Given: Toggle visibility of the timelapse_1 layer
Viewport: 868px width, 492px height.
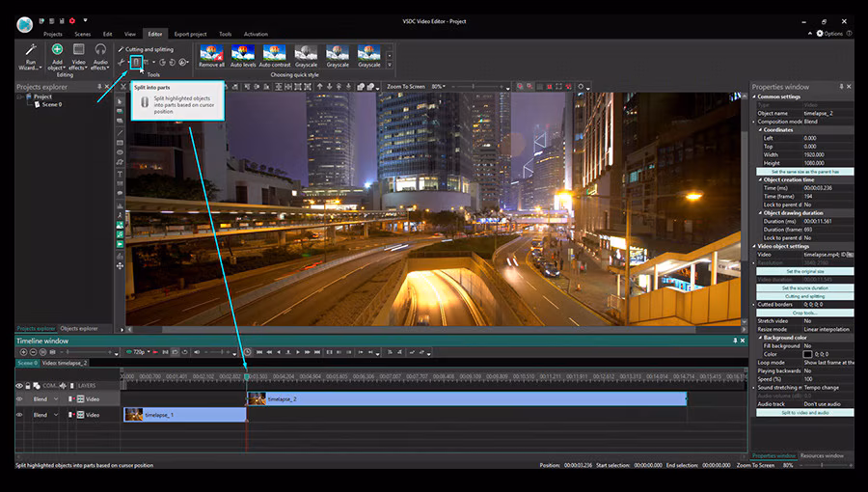Looking at the screenshot, I should click(19, 415).
